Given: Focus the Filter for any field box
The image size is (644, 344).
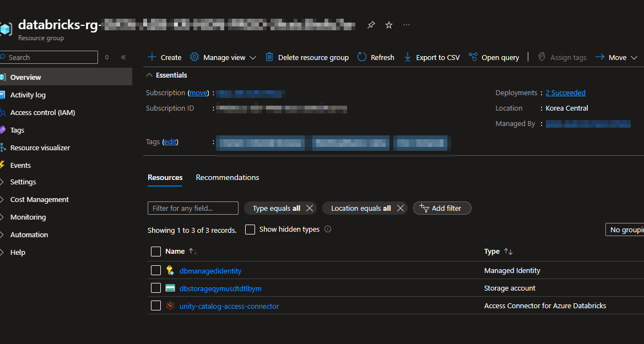Looking at the screenshot, I should coord(193,208).
